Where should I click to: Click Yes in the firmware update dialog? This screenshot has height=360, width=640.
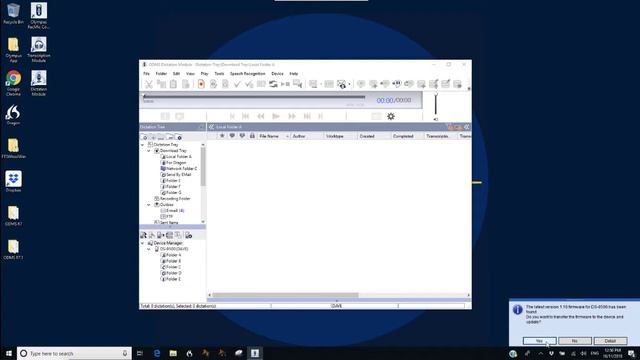point(540,340)
